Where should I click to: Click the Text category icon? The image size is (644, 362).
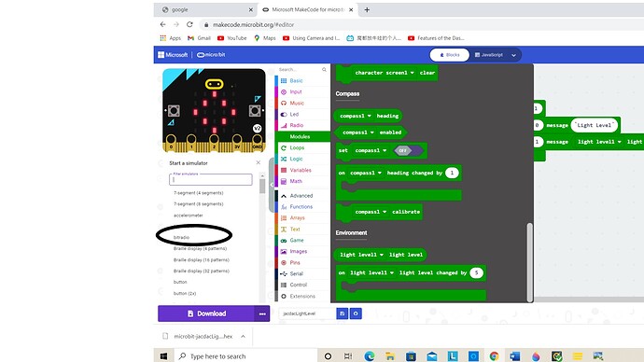click(284, 229)
